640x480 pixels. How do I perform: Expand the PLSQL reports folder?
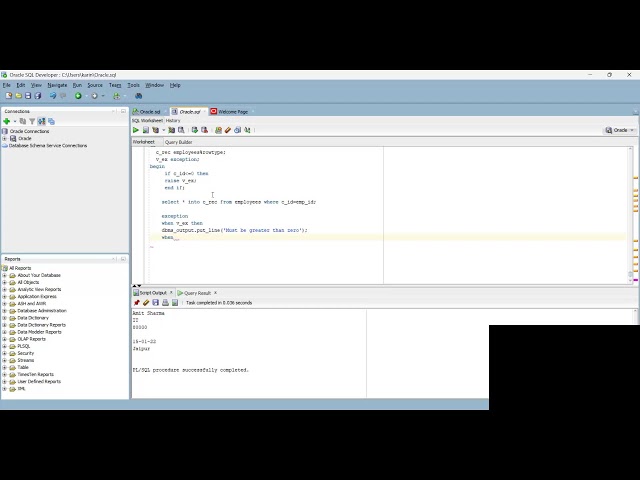click(x=4, y=346)
